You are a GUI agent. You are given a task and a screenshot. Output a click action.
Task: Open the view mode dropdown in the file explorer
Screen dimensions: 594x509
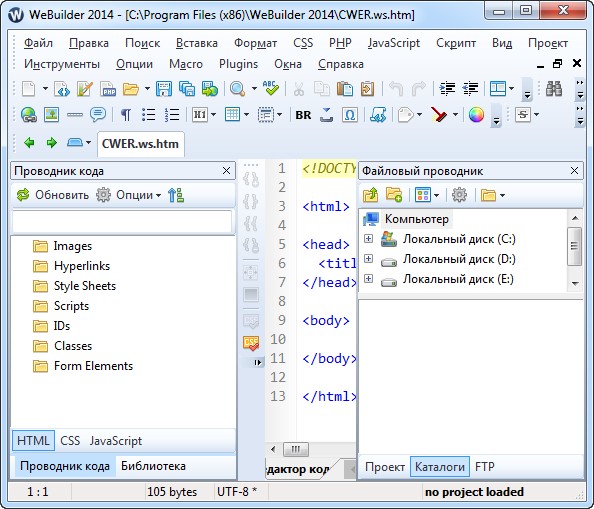[436, 195]
